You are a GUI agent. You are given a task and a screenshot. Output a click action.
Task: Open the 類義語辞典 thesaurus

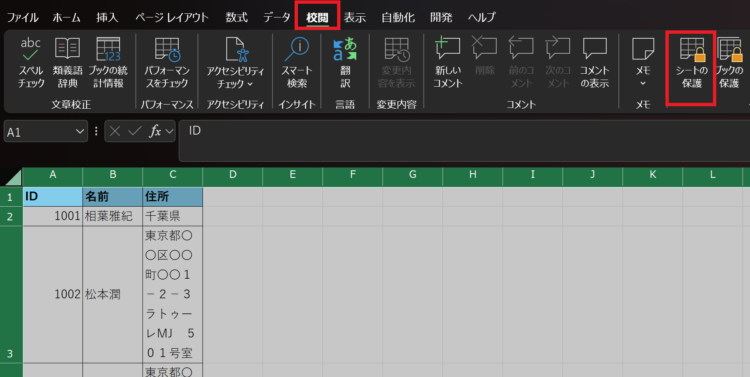click(x=67, y=63)
